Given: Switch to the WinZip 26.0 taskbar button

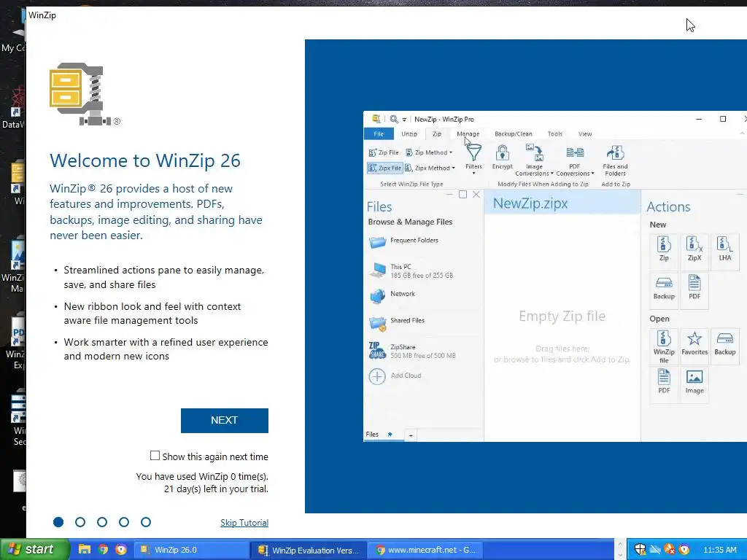Looking at the screenshot, I should (190, 550).
